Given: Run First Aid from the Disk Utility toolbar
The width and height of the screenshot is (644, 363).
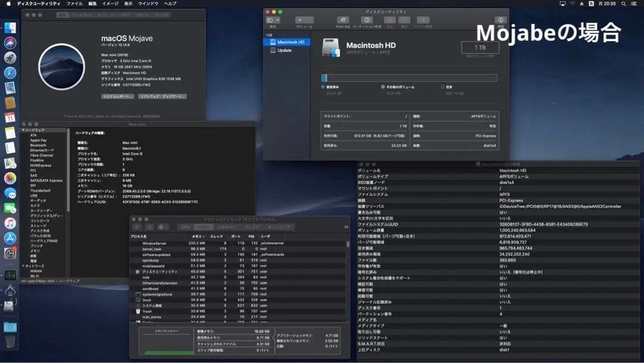Looking at the screenshot, I should 343,19.
